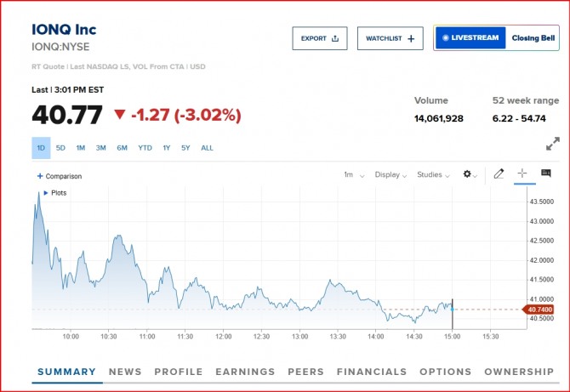Open chart settings gear menu

point(469,174)
